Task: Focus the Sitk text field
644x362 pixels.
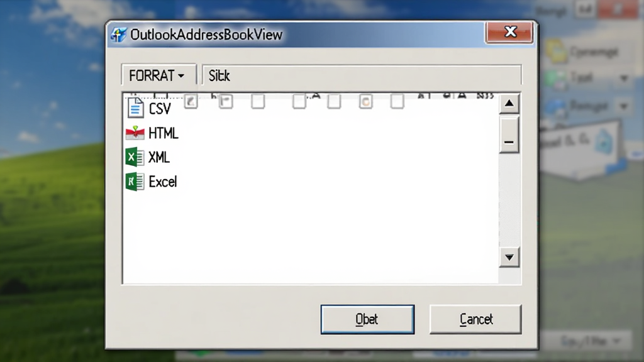Action: tap(362, 75)
